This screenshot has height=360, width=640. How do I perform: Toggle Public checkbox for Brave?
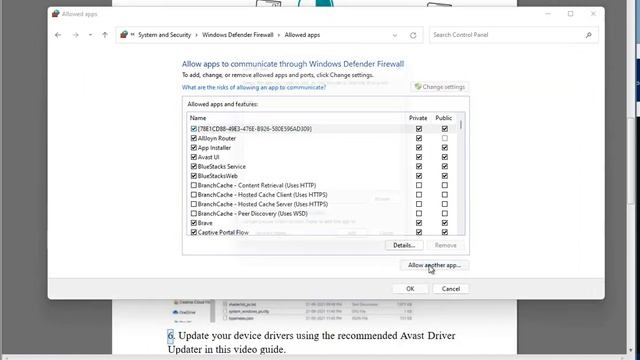[444, 223]
